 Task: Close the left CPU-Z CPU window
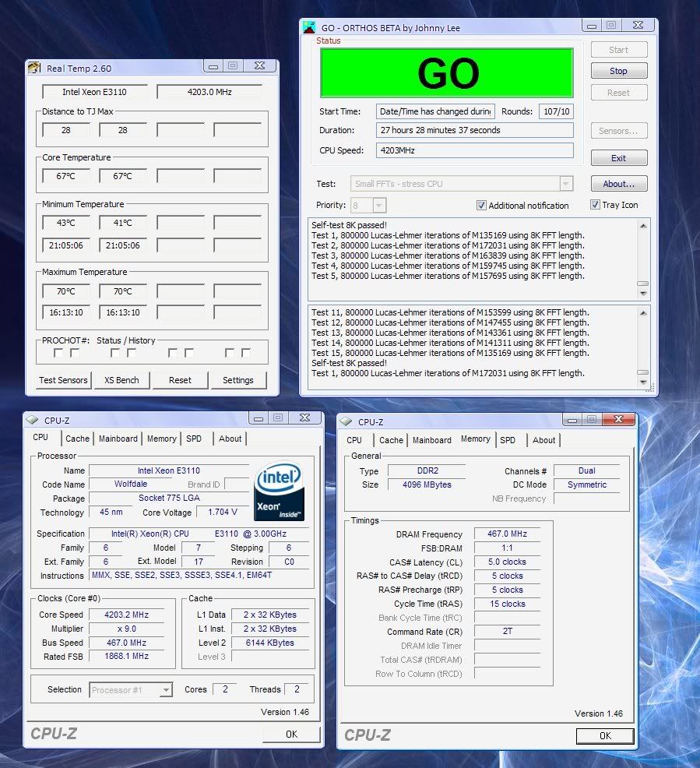click(304, 417)
